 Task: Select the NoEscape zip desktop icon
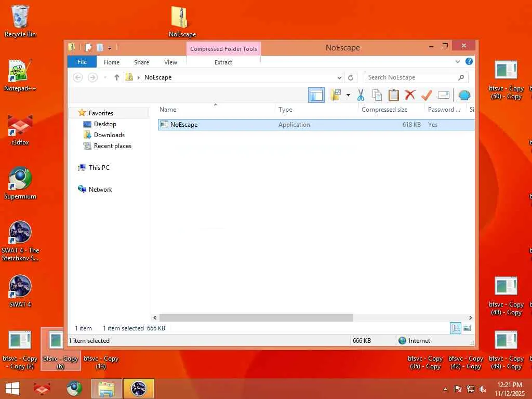[182, 21]
